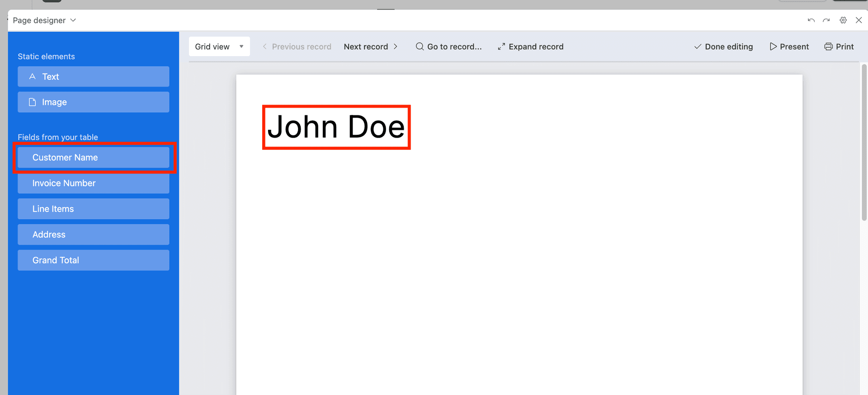Viewport: 868px width, 395px height.
Task: Click Done editing
Action: click(723, 47)
